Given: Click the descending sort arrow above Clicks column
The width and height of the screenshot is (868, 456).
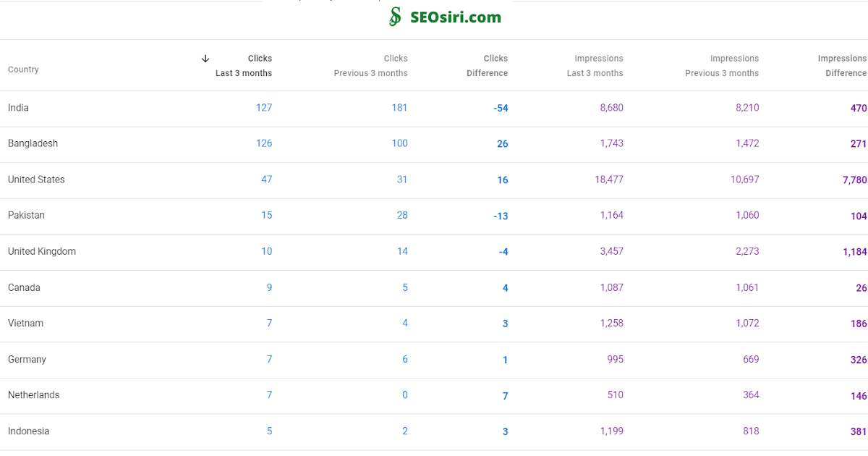Looking at the screenshot, I should (205, 59).
